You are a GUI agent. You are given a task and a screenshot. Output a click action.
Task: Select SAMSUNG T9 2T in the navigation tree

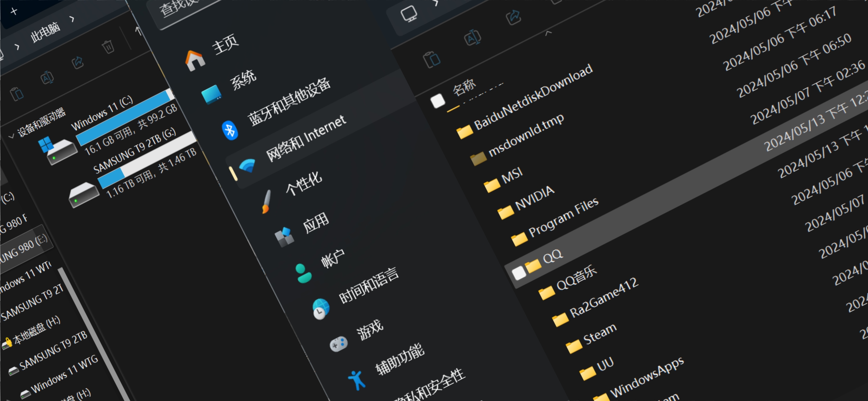[32, 303]
